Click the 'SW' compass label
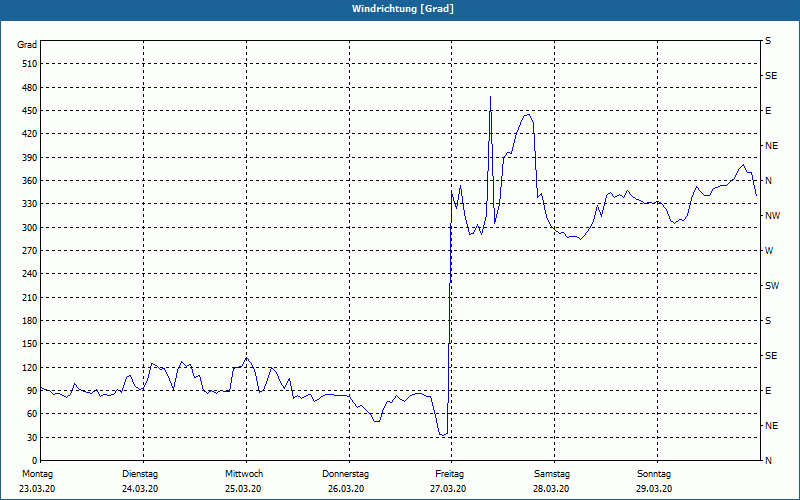Image resolution: width=800 pixels, height=500 pixels. click(x=772, y=286)
